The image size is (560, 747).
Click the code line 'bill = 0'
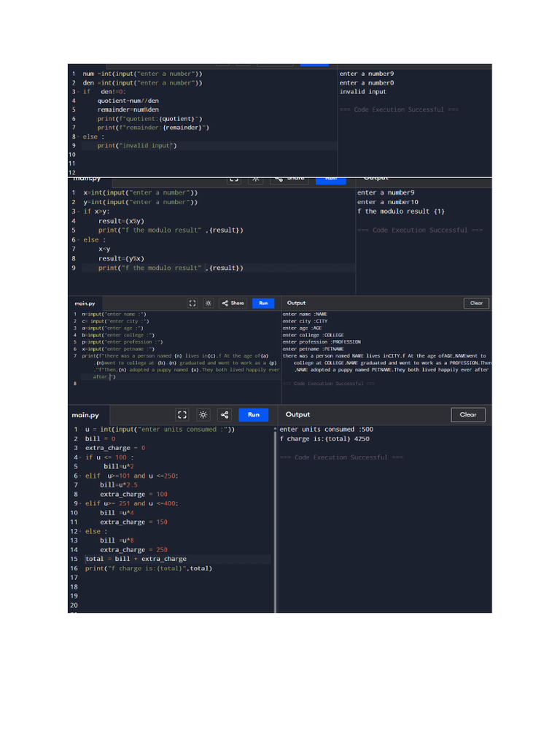tap(101, 438)
